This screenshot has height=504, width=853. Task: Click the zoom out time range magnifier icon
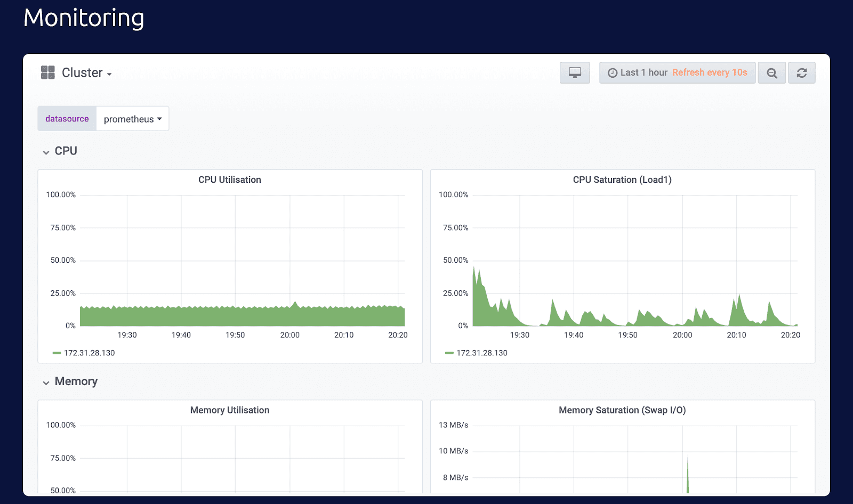click(x=771, y=72)
